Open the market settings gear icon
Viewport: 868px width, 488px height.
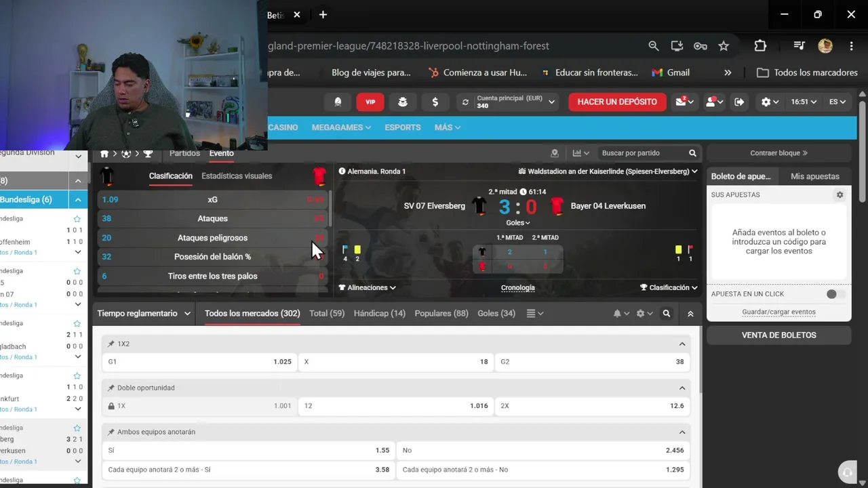(644, 314)
